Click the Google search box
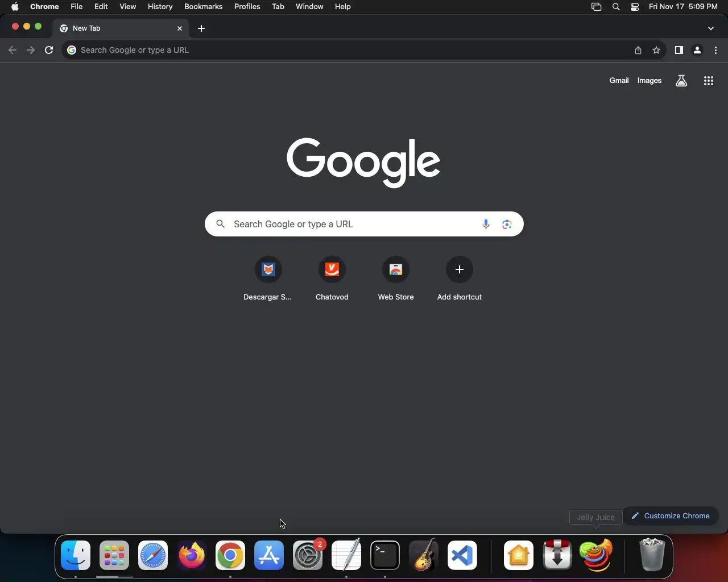The width and height of the screenshot is (728, 582). (x=364, y=224)
